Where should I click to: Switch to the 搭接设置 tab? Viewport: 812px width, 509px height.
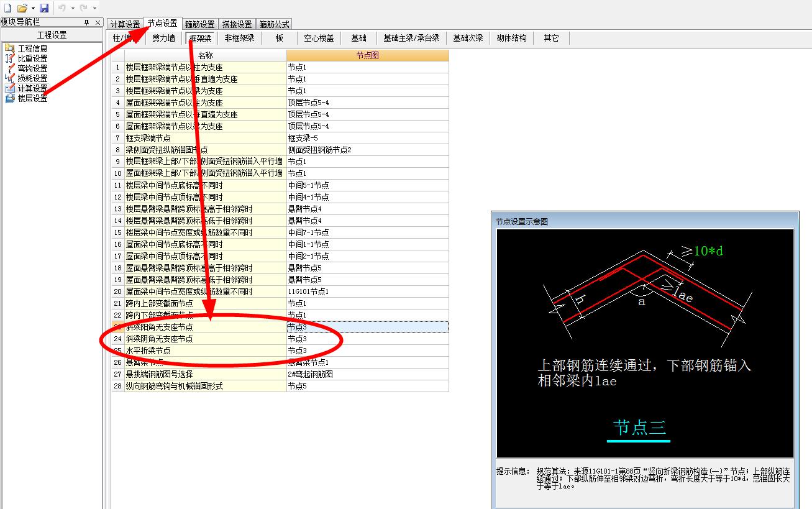click(237, 24)
